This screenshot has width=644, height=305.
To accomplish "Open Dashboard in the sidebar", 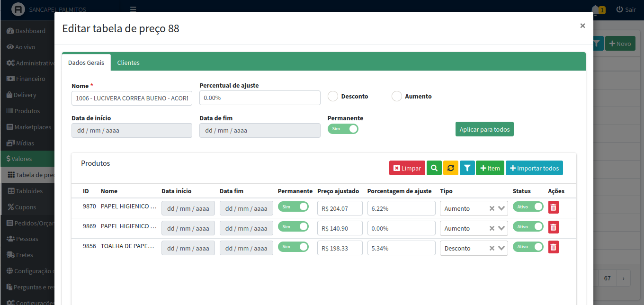I will (30, 31).
